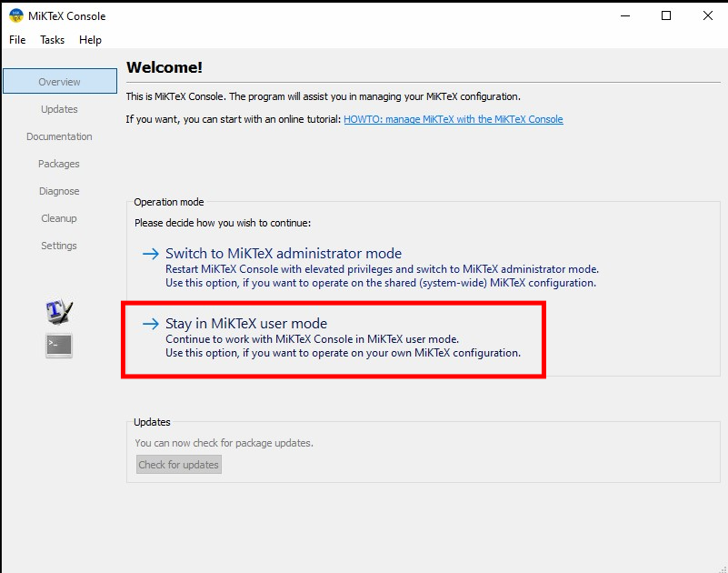The image size is (728, 573).
Task: Choose Stay in MiKTeX user mode
Action: point(245,324)
